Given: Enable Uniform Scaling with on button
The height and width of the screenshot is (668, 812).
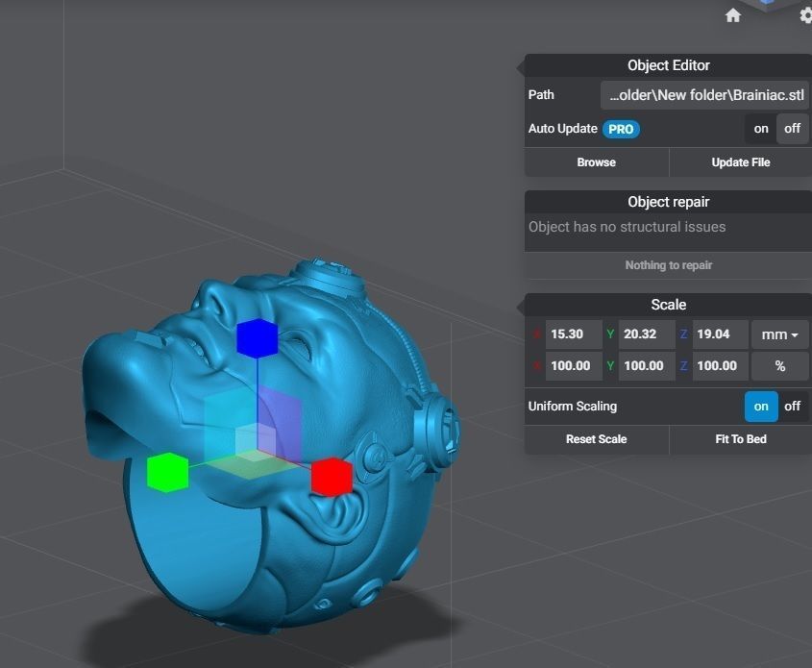Looking at the screenshot, I should [x=761, y=407].
